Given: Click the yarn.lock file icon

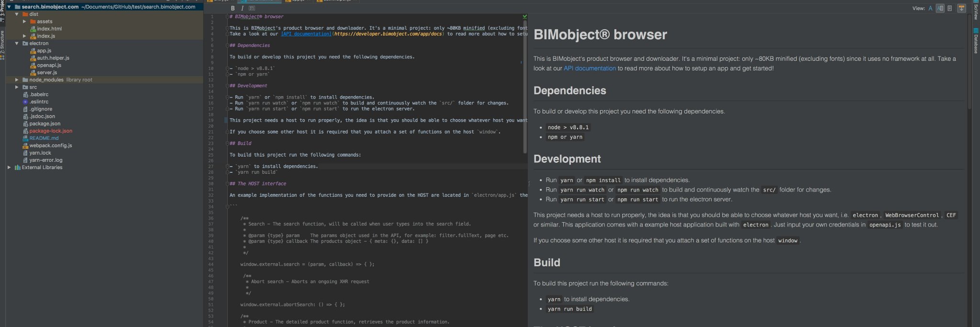Looking at the screenshot, I should pos(25,153).
